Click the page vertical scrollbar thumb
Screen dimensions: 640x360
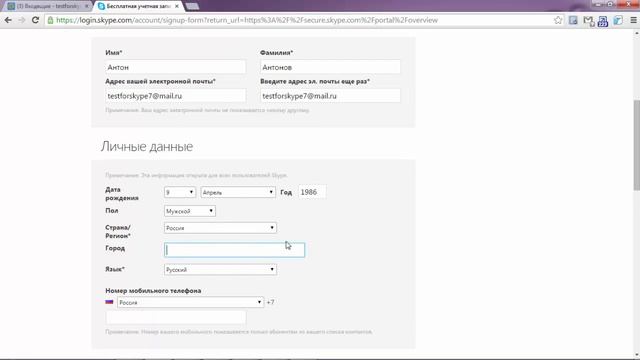pos(636,145)
